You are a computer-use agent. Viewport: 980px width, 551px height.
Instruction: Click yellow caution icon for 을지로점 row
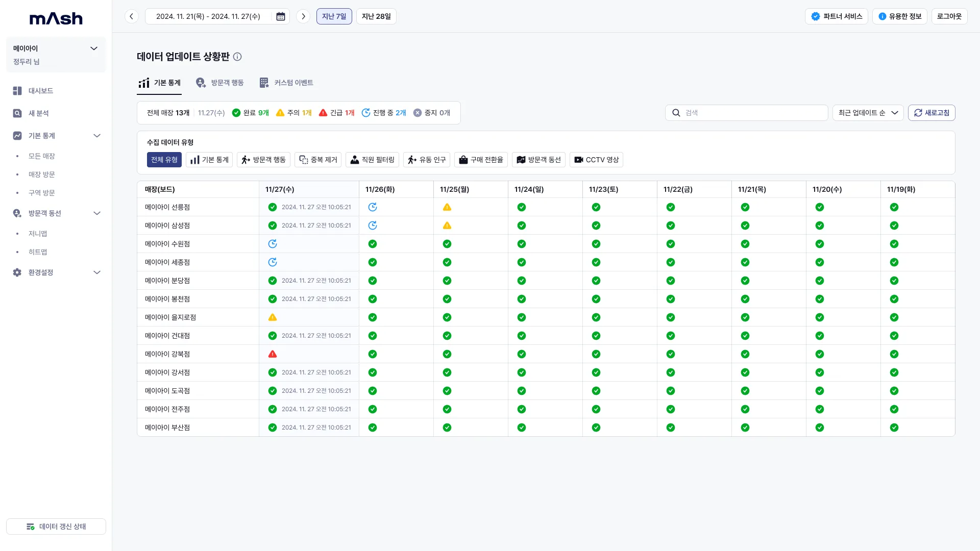tap(273, 317)
